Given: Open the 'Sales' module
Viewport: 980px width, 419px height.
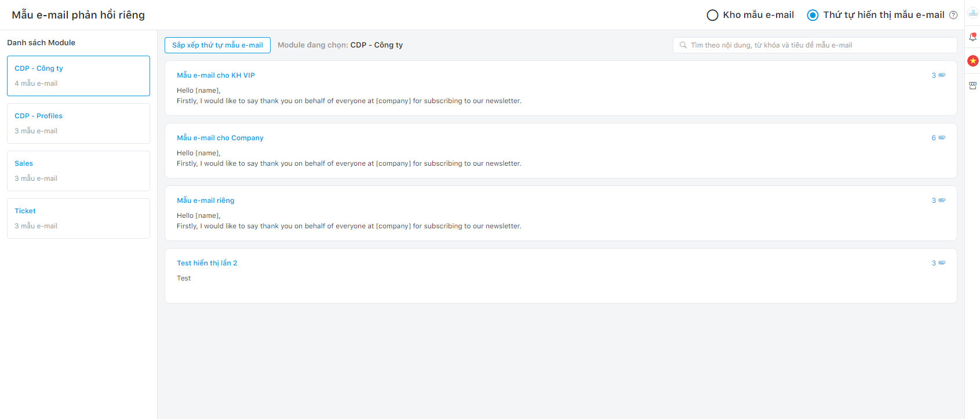Looking at the screenshot, I should 78,171.
